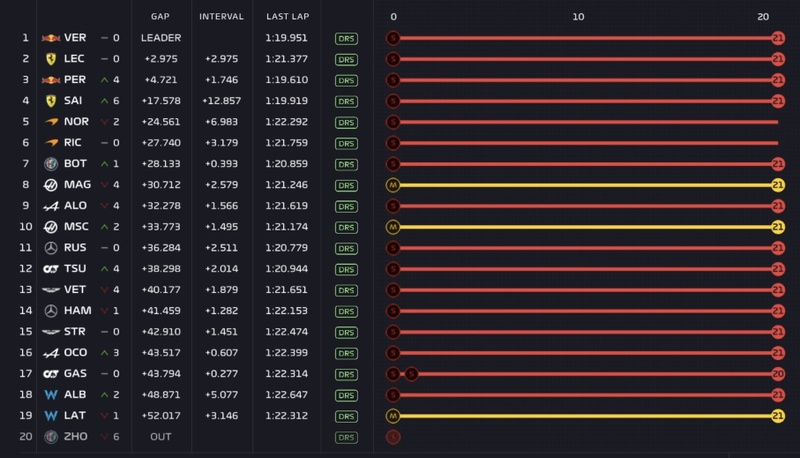Sort by the GAP column header
The width and height of the screenshot is (800, 458).
click(x=160, y=17)
